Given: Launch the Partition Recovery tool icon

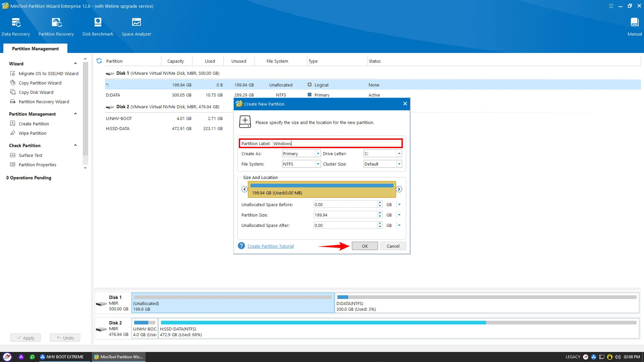Looking at the screenshot, I should (x=56, y=23).
